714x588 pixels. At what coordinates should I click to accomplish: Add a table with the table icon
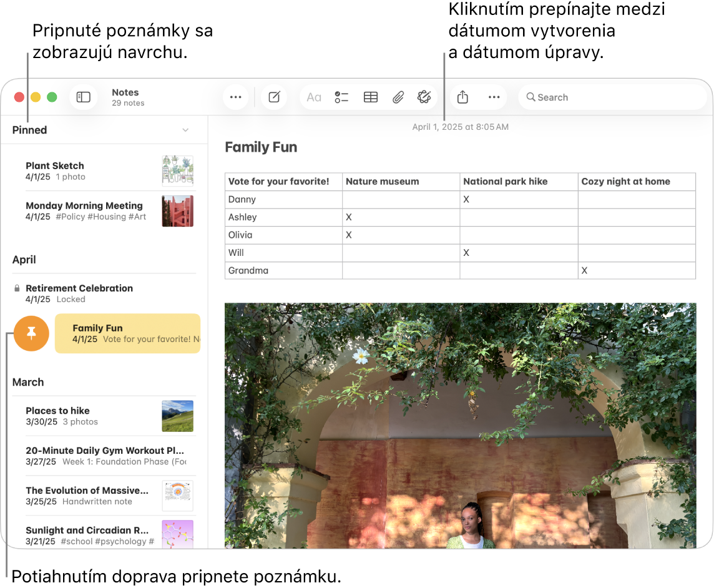(371, 97)
